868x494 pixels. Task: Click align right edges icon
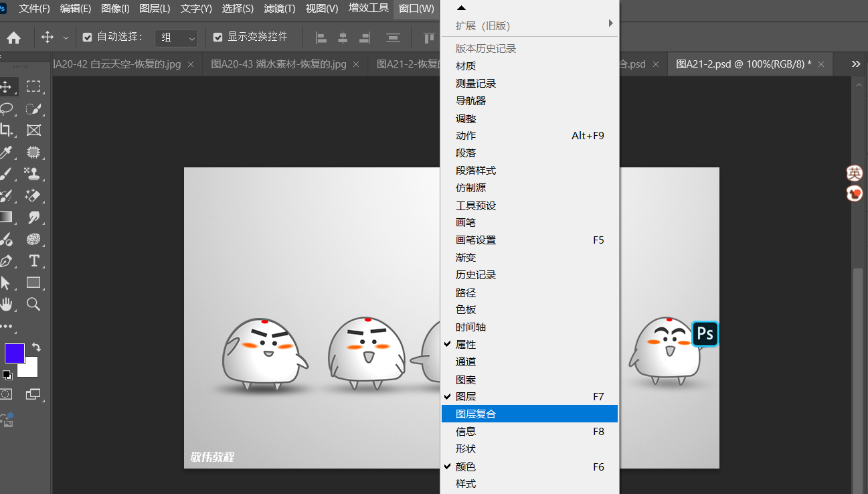(x=364, y=37)
